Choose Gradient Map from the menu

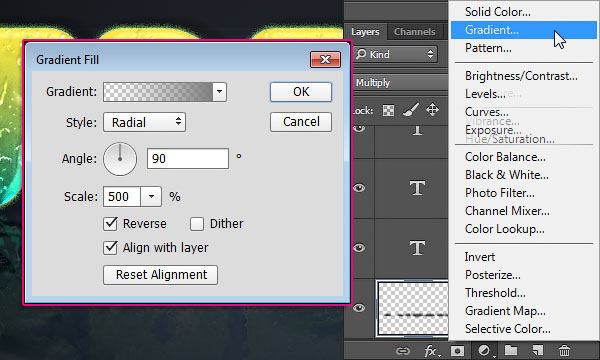505,311
